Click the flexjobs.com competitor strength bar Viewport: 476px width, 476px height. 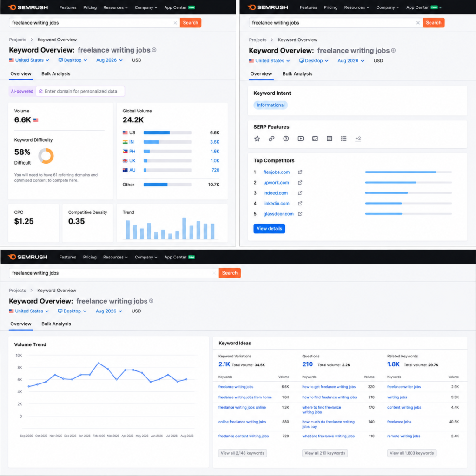pos(408,172)
